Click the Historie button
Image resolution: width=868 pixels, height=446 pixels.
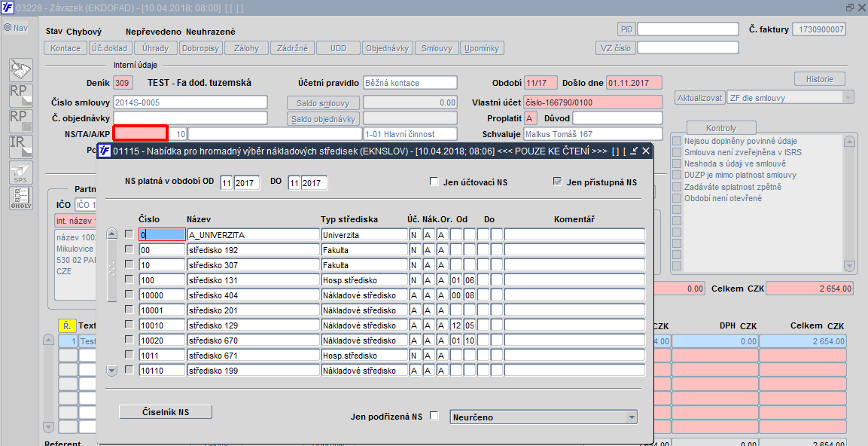pyautogui.click(x=819, y=79)
